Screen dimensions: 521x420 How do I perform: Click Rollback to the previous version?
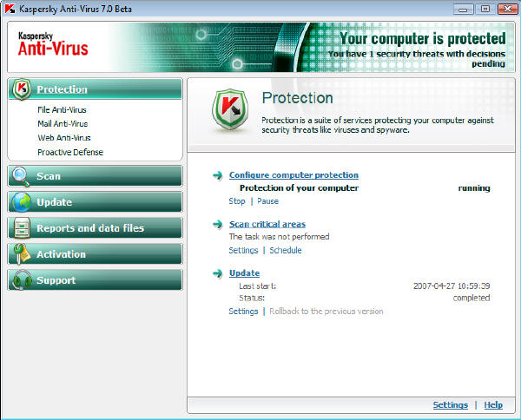326,312
